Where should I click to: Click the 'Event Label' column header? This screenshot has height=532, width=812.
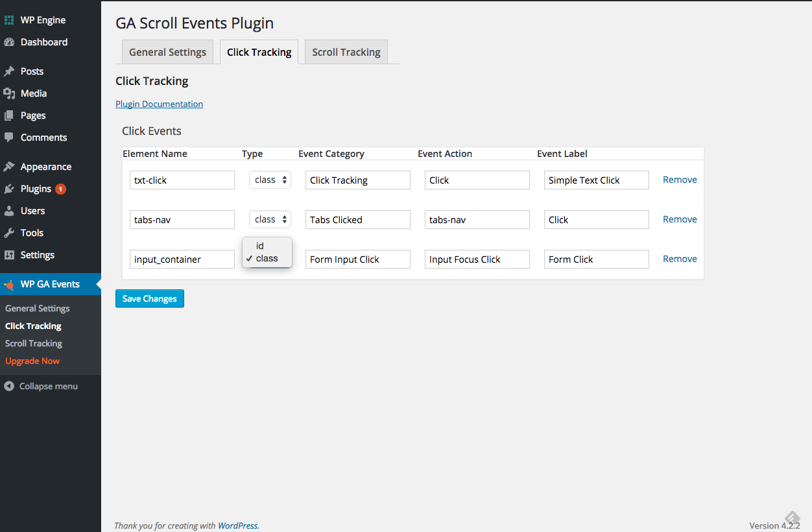coord(562,154)
